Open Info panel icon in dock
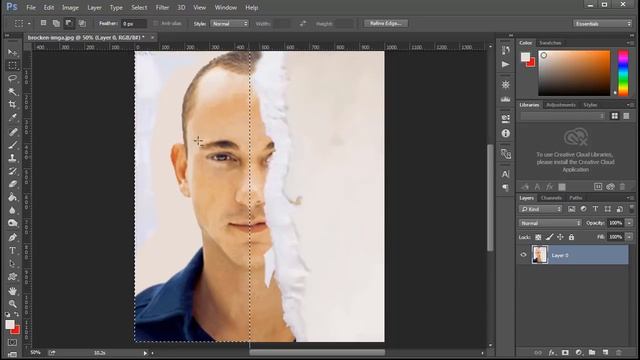Viewport: 640px width, 360px height. [506, 133]
